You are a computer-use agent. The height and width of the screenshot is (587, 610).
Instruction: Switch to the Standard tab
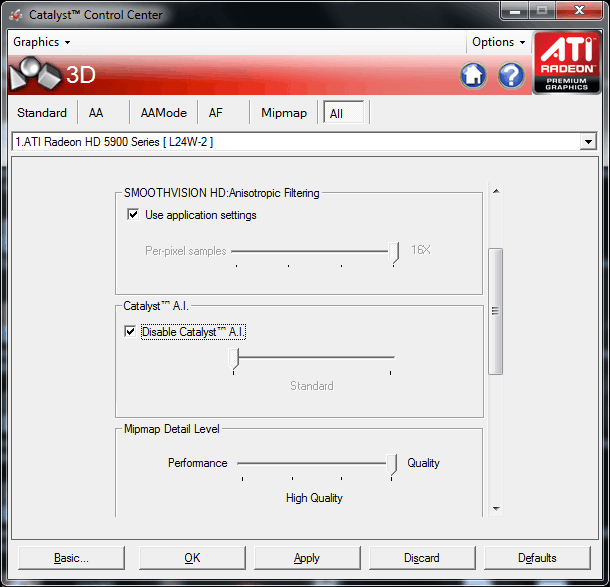tap(42, 113)
